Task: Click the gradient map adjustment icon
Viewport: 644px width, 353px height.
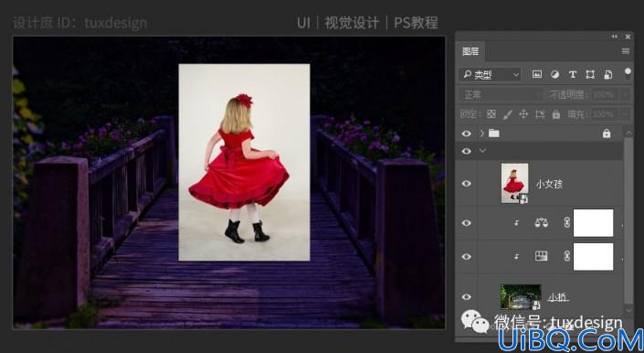Action: click(x=542, y=256)
